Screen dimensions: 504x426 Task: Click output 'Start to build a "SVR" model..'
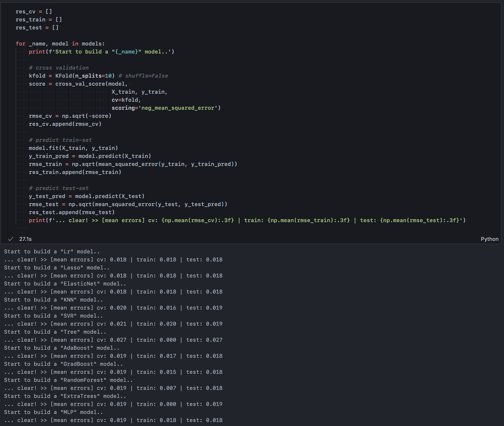pos(54,316)
